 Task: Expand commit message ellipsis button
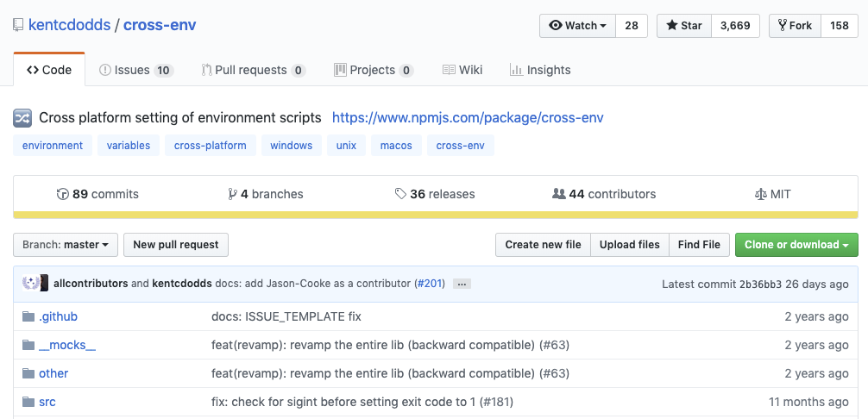click(x=462, y=285)
